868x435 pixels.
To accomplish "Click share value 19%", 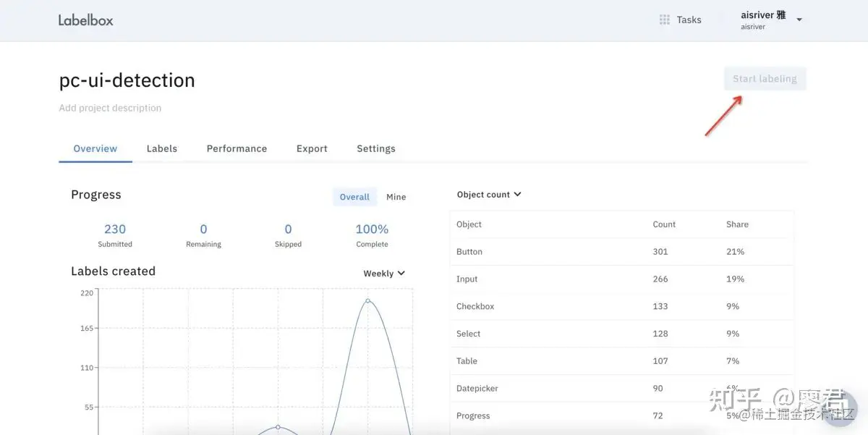I will [x=735, y=279].
